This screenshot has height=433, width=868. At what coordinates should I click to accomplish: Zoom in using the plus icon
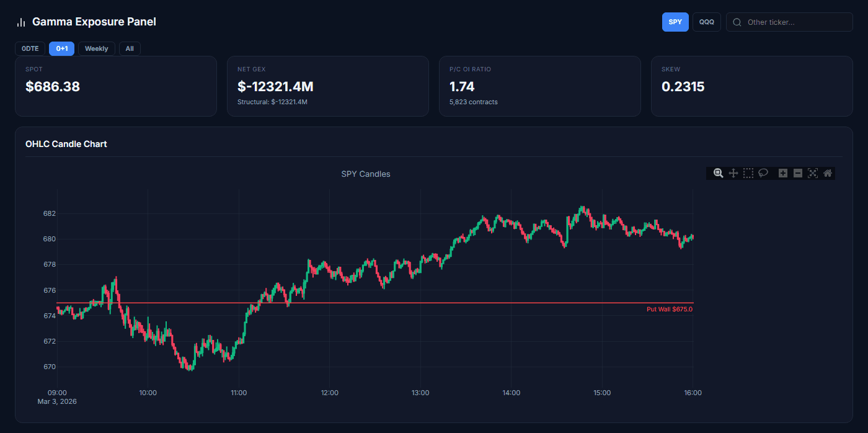coord(782,173)
